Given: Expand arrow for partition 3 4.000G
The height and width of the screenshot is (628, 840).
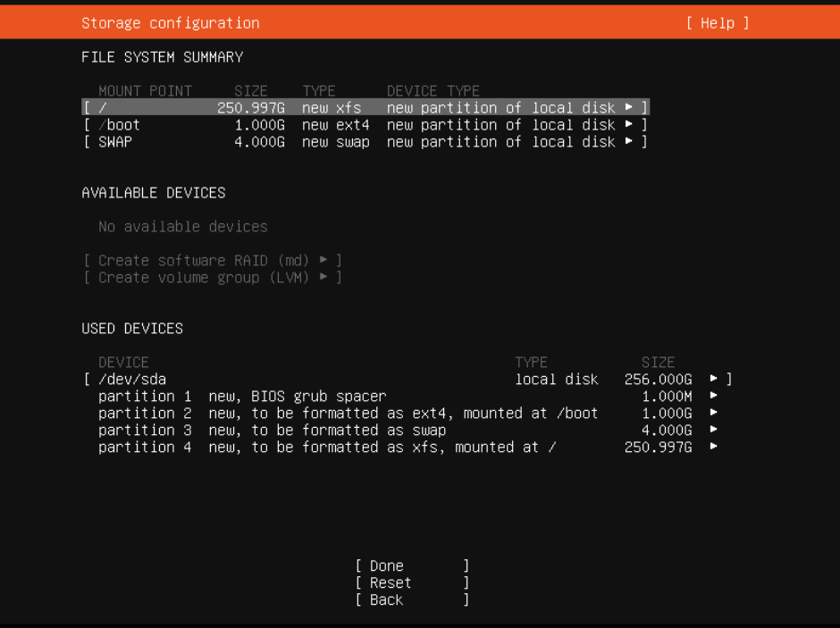Looking at the screenshot, I should click(714, 431).
